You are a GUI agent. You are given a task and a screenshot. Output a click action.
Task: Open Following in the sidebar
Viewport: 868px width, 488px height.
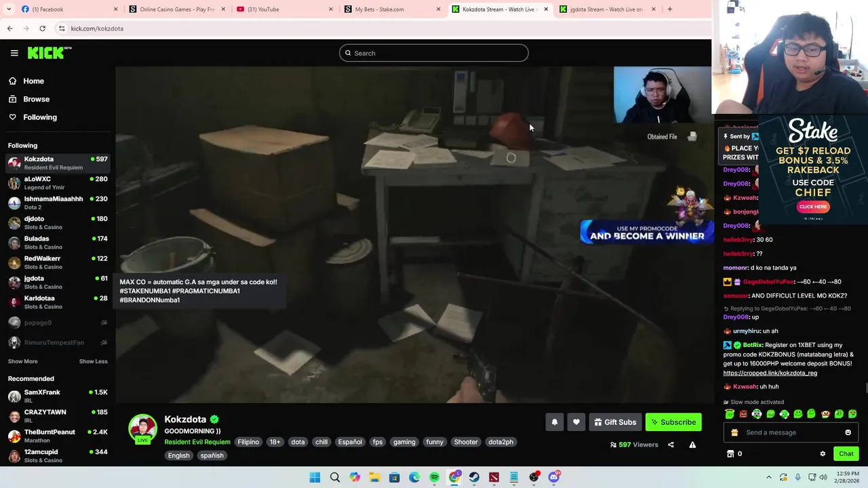point(40,117)
